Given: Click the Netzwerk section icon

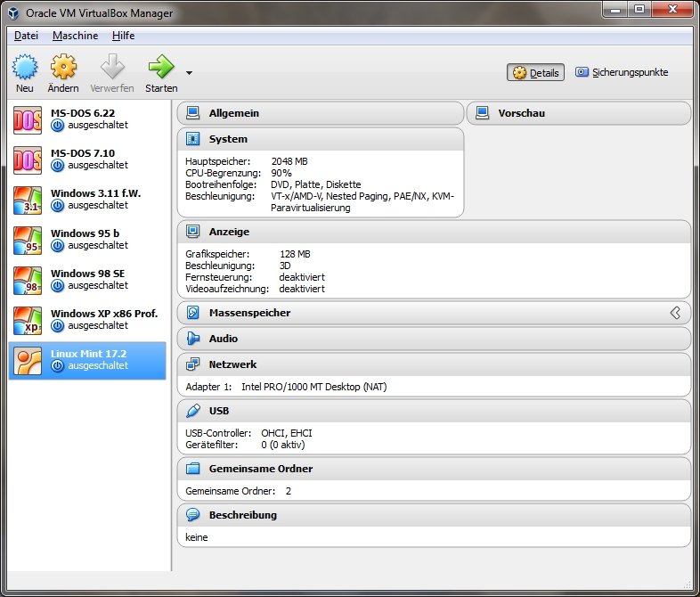Looking at the screenshot, I should pos(193,364).
